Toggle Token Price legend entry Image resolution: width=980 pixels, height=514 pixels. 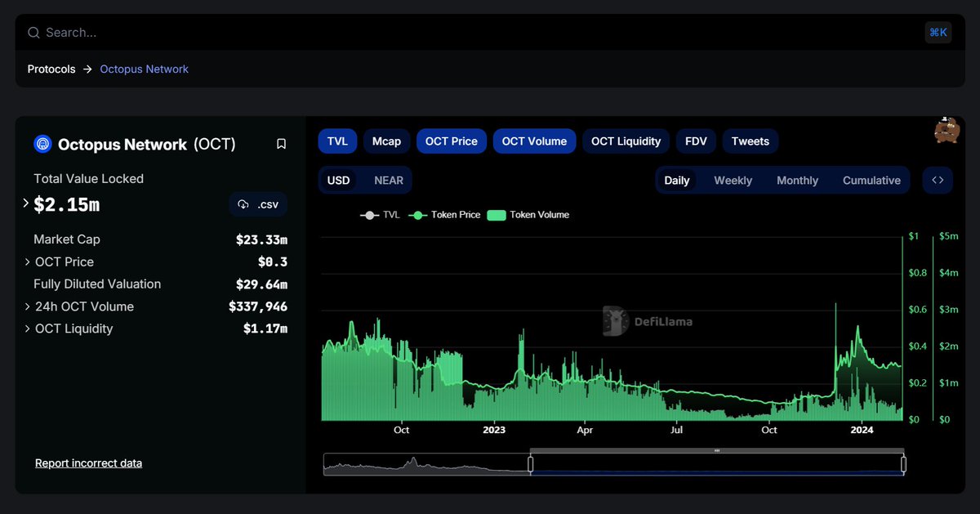[x=443, y=215]
